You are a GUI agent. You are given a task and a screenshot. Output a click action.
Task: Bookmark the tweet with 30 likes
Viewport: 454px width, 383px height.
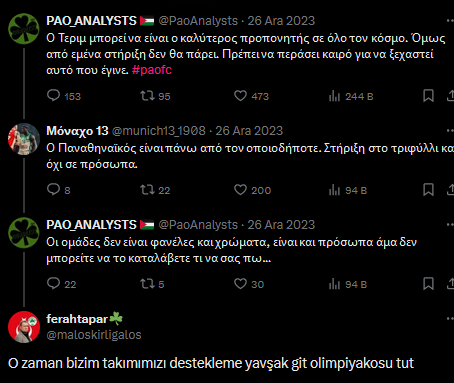pyautogui.click(x=428, y=284)
